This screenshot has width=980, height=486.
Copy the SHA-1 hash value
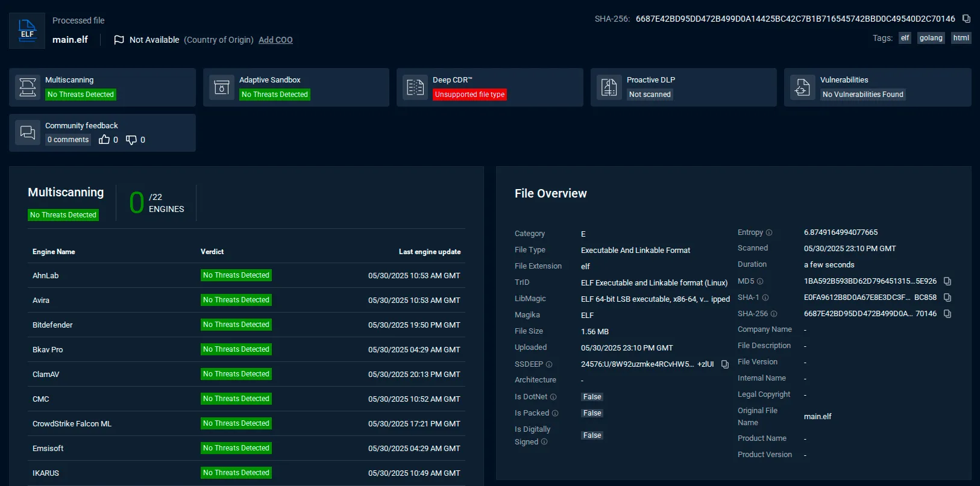point(947,298)
